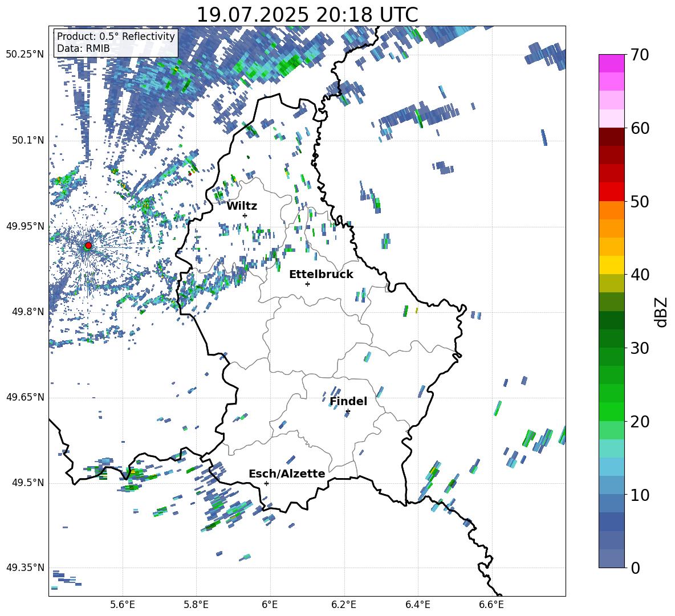Viewport: 675px width, 616px height.
Task: Click the title '19.07.2025 20:18 UTC'
Action: click(x=307, y=15)
